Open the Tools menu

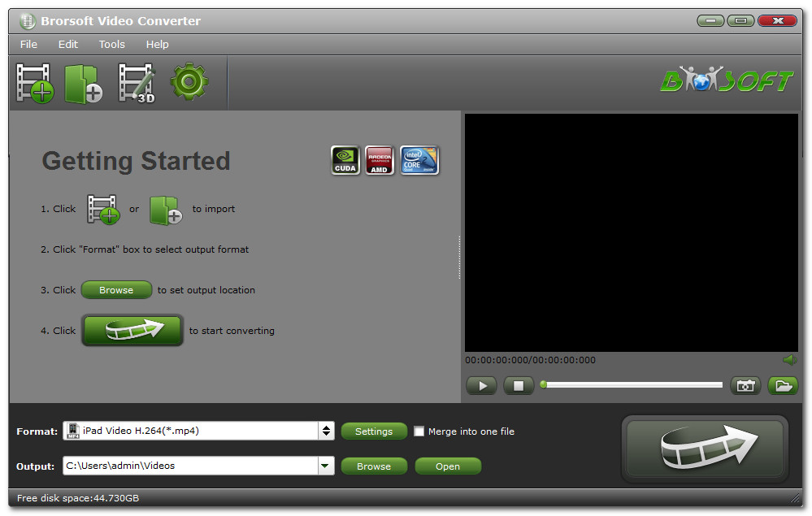[x=112, y=45]
